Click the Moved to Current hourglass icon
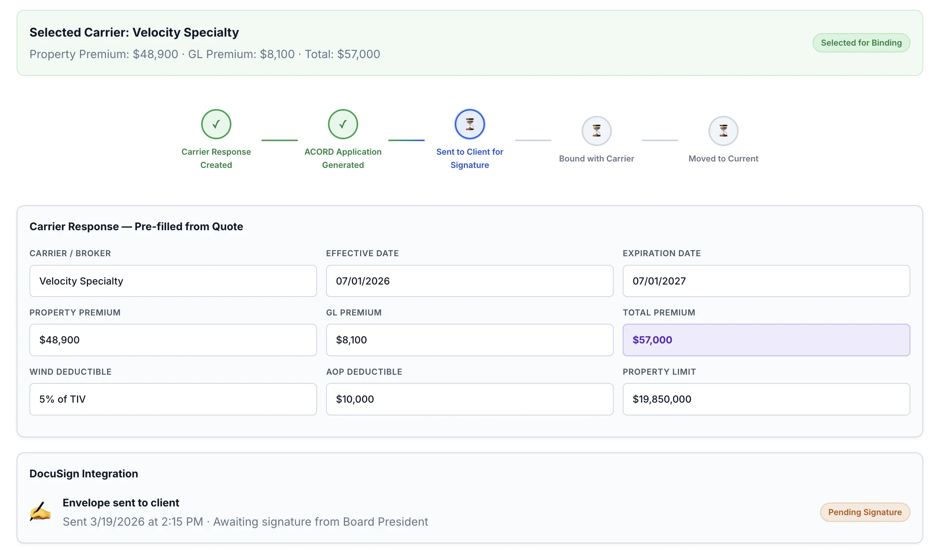The image size is (933, 560). (x=723, y=131)
